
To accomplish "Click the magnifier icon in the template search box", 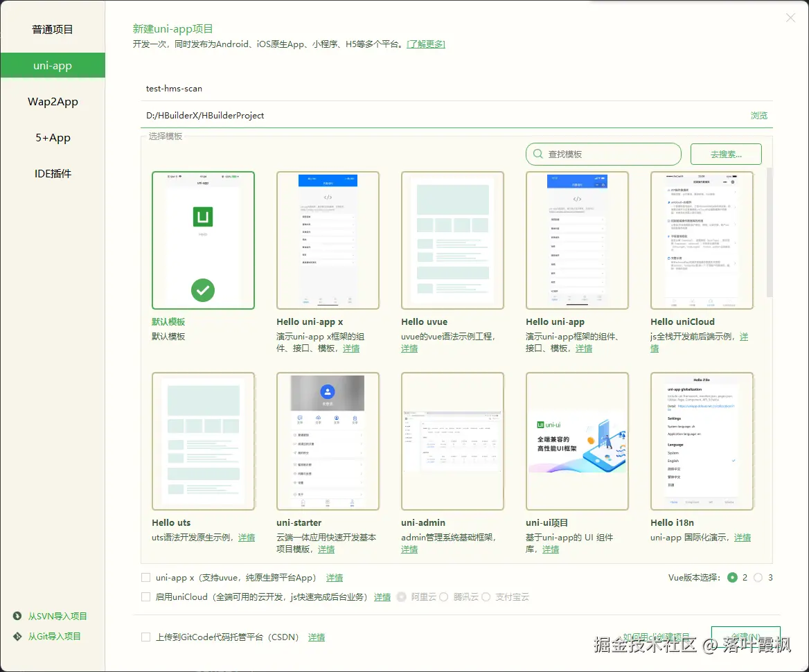I will tap(536, 154).
